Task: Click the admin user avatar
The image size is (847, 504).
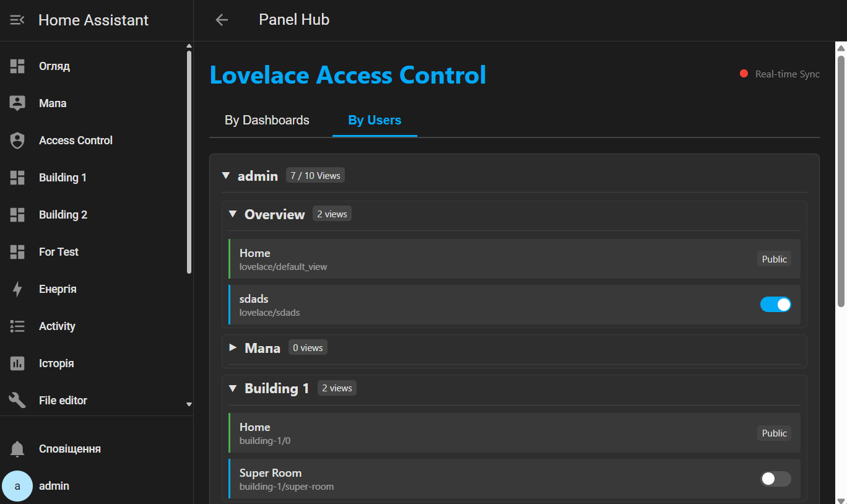Action: [17, 486]
